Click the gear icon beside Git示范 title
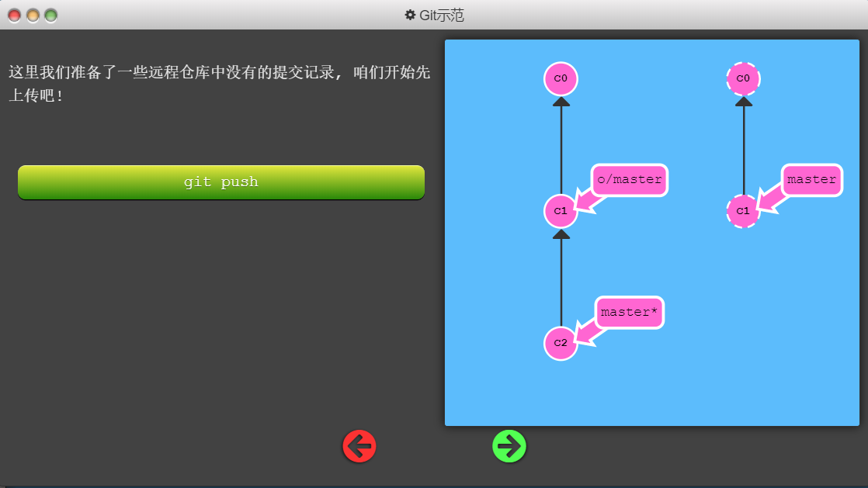This screenshot has height=488, width=868. pyautogui.click(x=410, y=15)
